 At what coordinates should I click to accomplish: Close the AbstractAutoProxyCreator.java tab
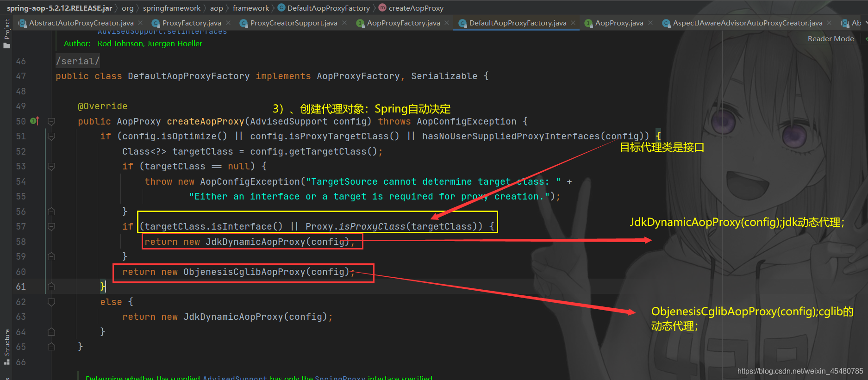click(x=140, y=23)
